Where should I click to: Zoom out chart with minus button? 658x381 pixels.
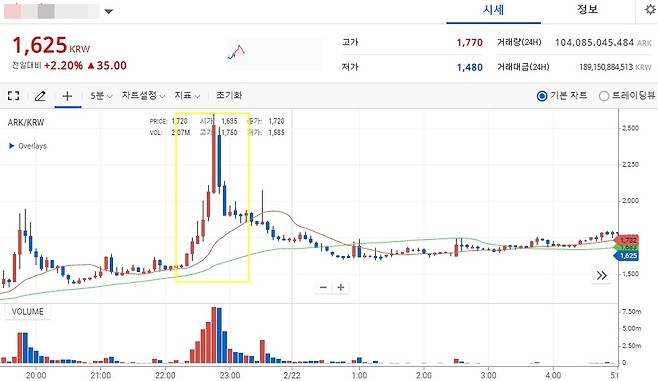pos(323,287)
